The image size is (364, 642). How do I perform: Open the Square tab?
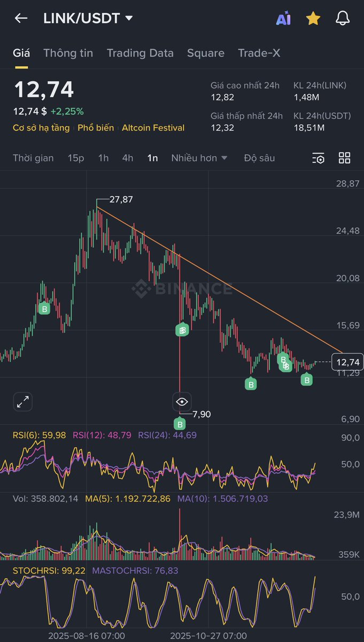point(206,53)
